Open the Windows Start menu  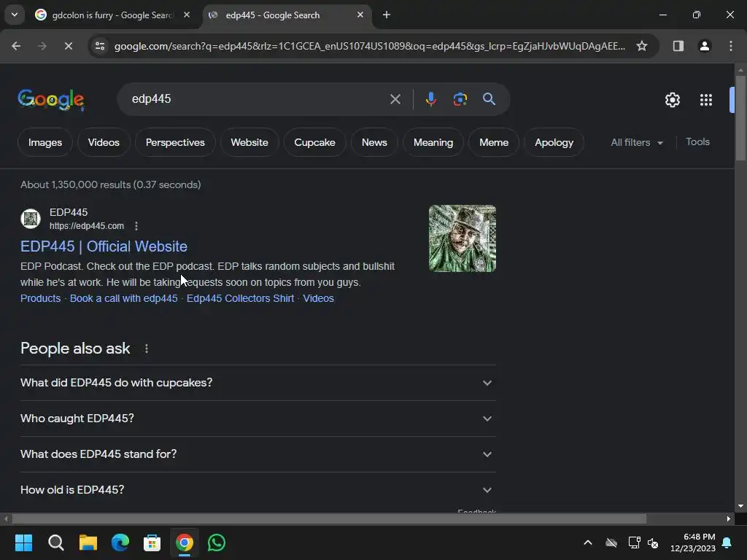pos(23,542)
